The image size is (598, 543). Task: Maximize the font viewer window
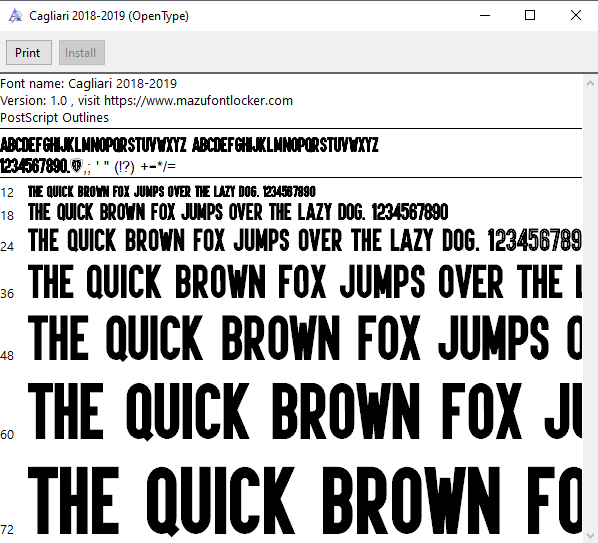(530, 16)
